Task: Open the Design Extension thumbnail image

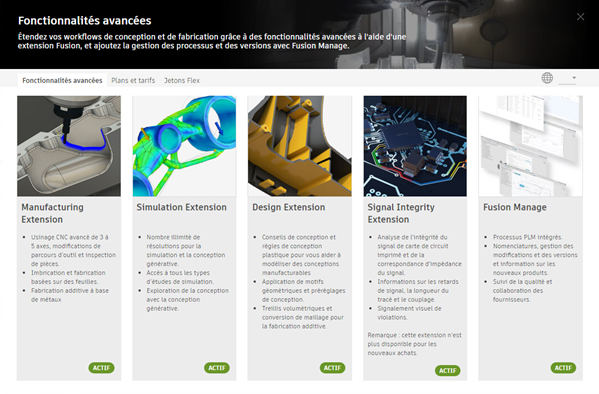Action: coord(300,146)
